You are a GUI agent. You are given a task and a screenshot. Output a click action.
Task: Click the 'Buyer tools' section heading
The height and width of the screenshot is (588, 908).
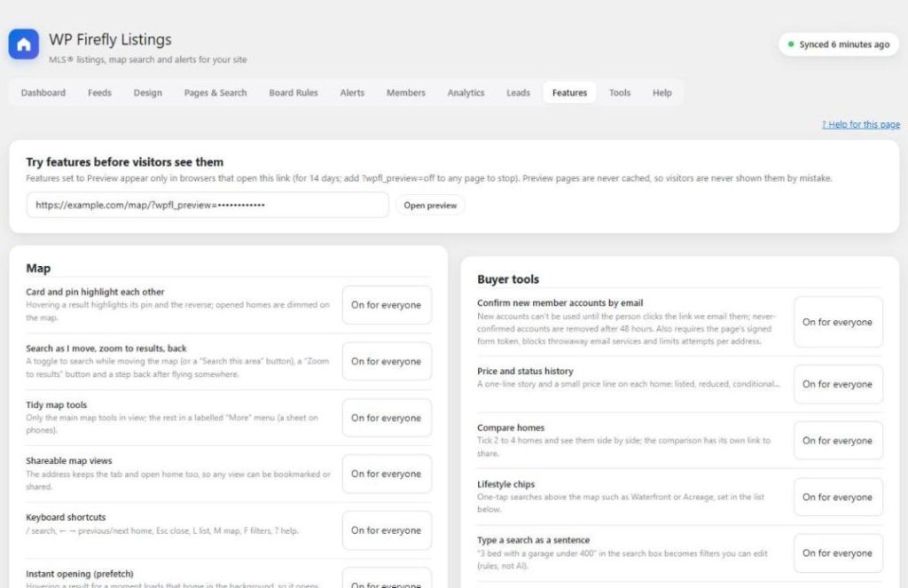coord(508,279)
